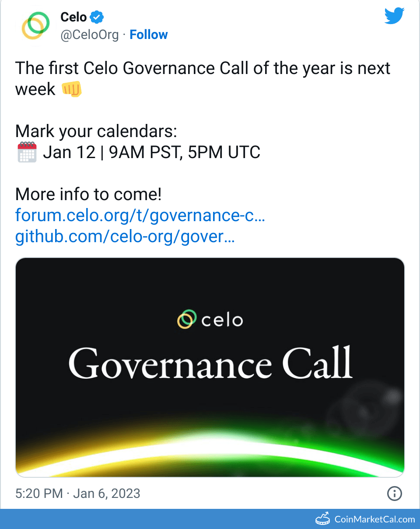Click the Jan 12 date line text
The width and height of the screenshot is (420, 529).
[151, 153]
